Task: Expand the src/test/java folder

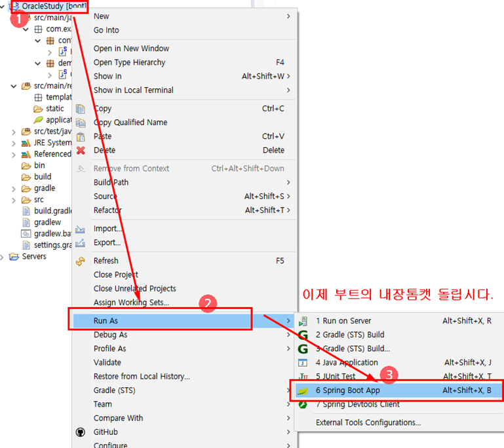Action: pos(14,132)
